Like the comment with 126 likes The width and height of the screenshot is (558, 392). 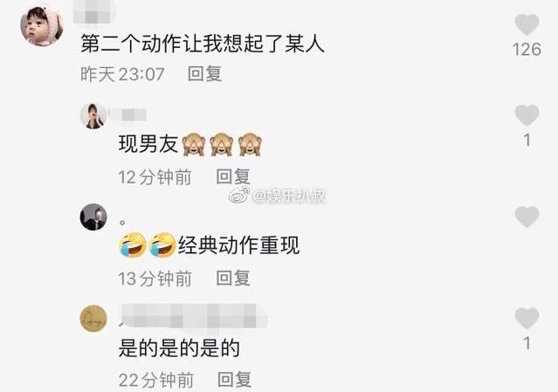[527, 24]
